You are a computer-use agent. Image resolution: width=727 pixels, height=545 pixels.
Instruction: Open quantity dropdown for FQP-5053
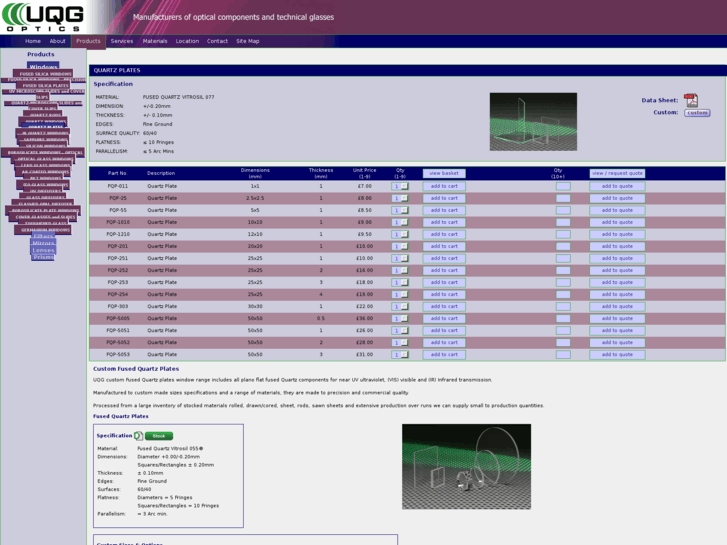point(400,355)
